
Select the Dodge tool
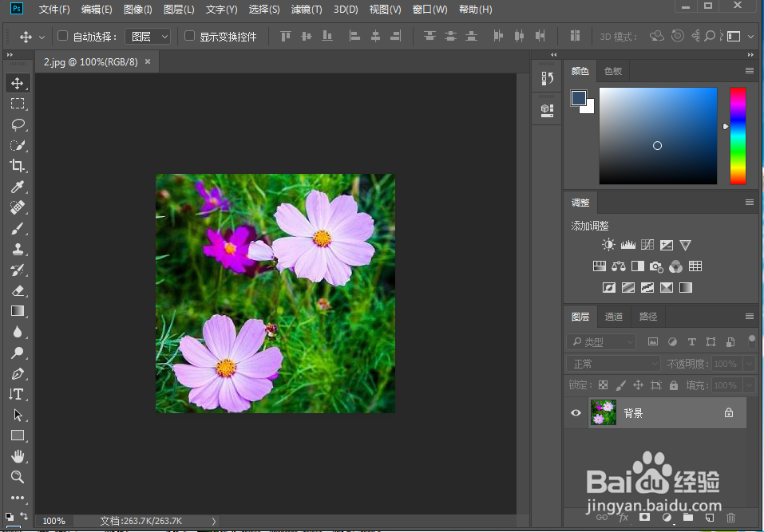pyautogui.click(x=18, y=353)
